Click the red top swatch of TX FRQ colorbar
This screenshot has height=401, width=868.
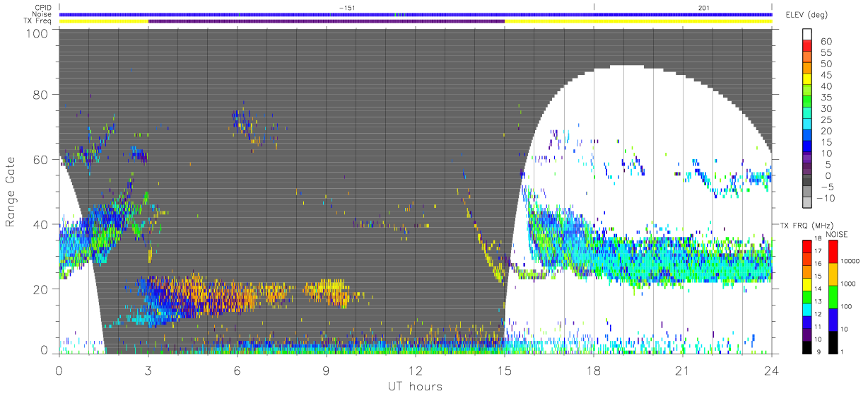click(808, 245)
